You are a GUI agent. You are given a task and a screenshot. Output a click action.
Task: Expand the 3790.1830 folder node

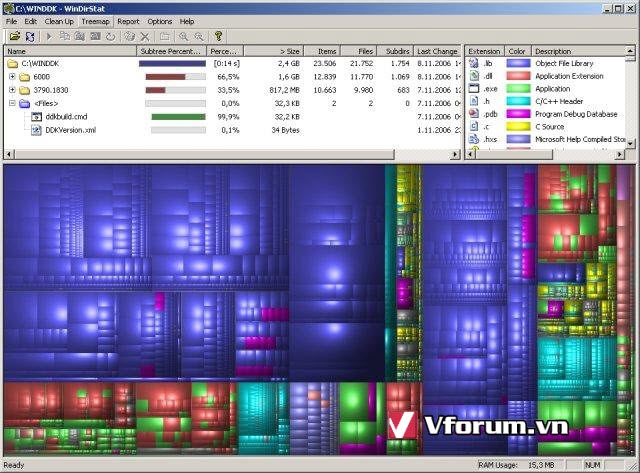pyautogui.click(x=12, y=90)
